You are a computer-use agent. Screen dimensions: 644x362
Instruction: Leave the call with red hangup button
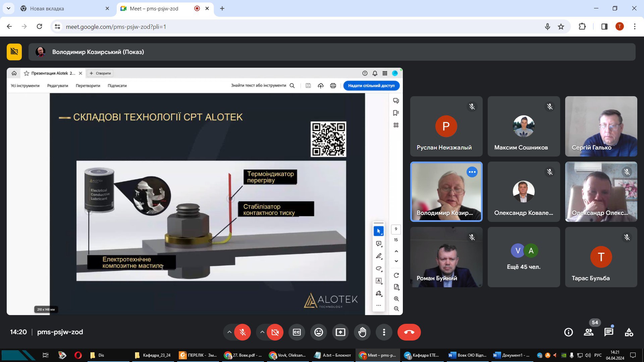[409, 332]
